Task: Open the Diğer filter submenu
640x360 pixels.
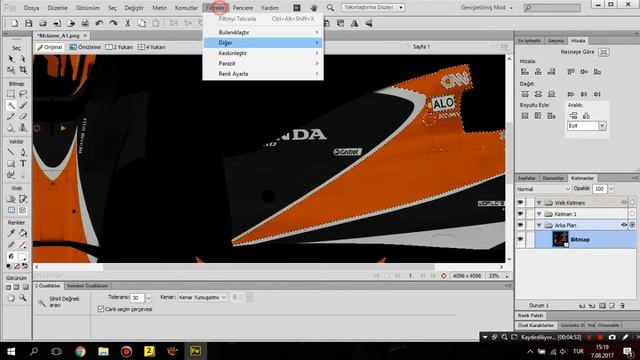Action: click(263, 42)
